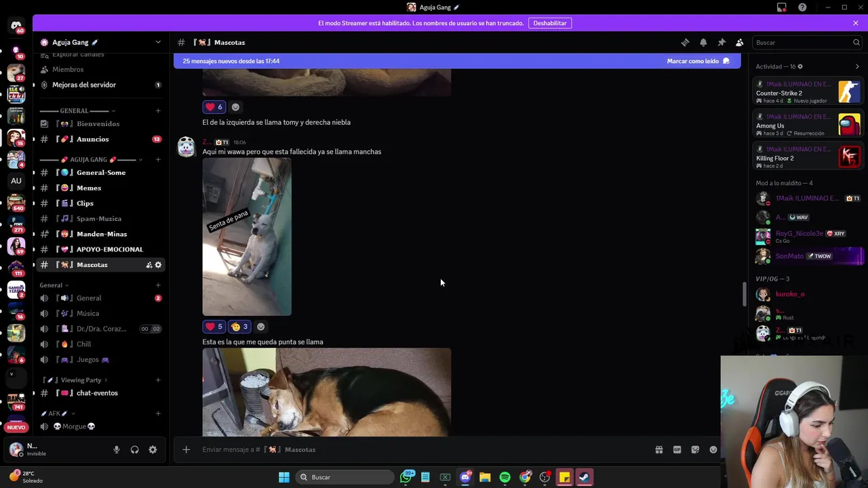This screenshot has height=488, width=868.
Task: Create channel in Viewing Party plus
Action: tap(158, 380)
